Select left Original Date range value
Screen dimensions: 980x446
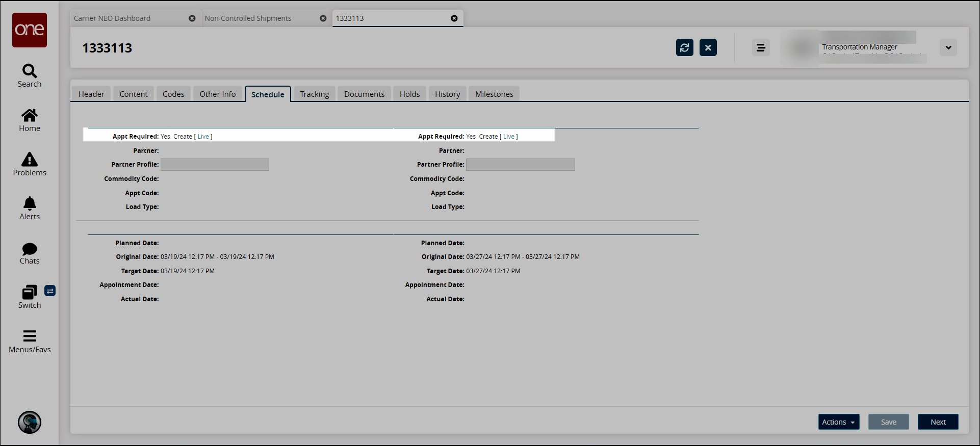click(217, 257)
